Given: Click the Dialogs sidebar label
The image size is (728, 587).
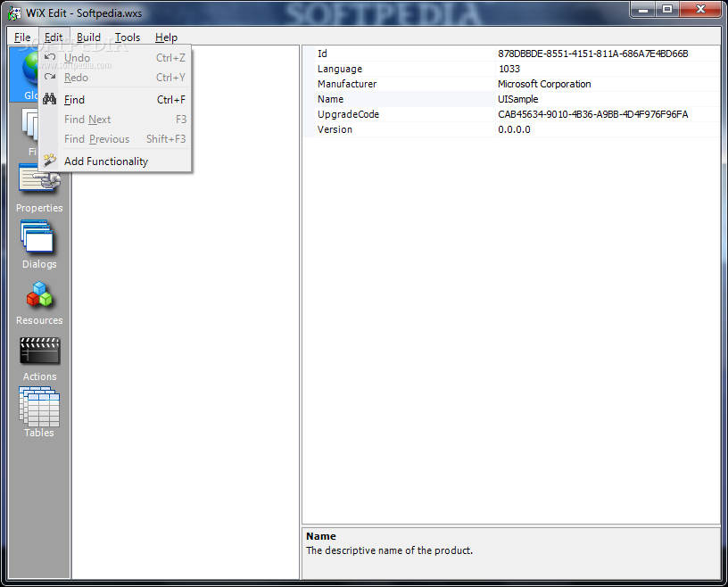Looking at the screenshot, I should pos(39,264).
